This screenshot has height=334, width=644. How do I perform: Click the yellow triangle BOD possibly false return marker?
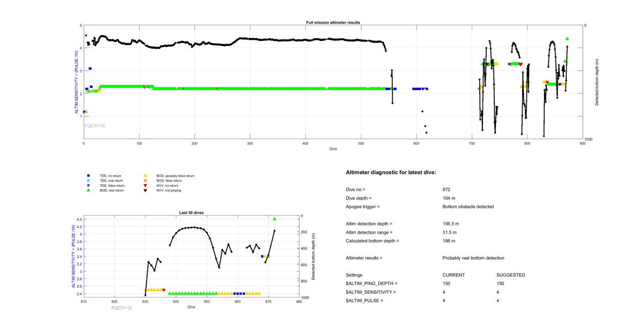pyautogui.click(x=146, y=176)
